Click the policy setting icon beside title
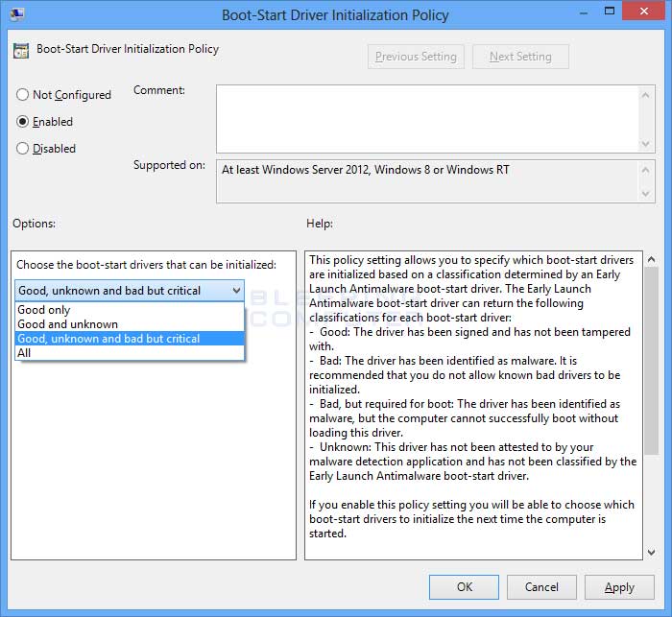 click(21, 50)
